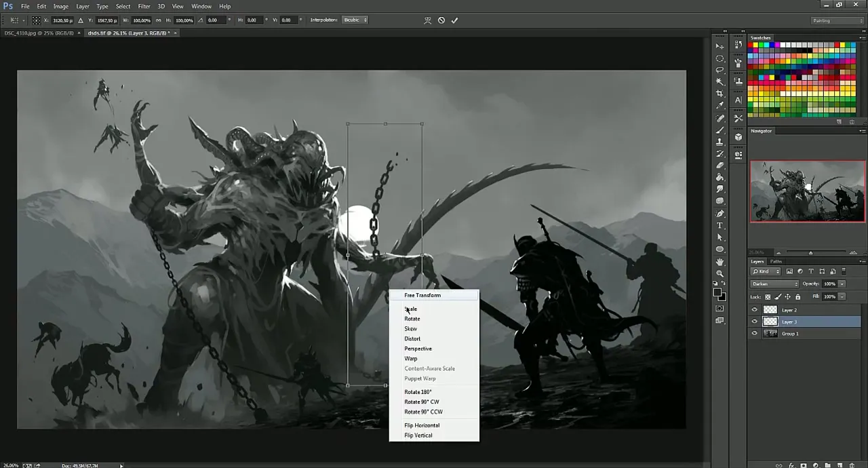Click the layer style fx icon
Screen dimensions: 868x468
coord(791,465)
